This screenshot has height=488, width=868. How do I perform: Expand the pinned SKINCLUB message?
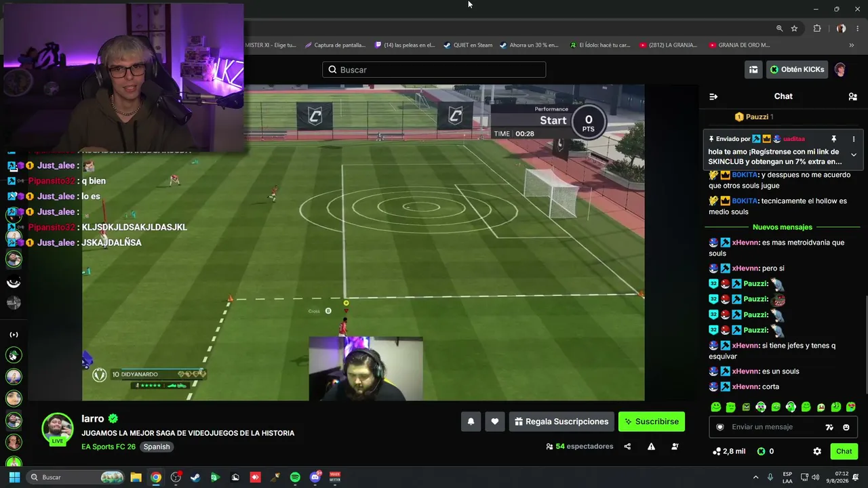pos(854,155)
